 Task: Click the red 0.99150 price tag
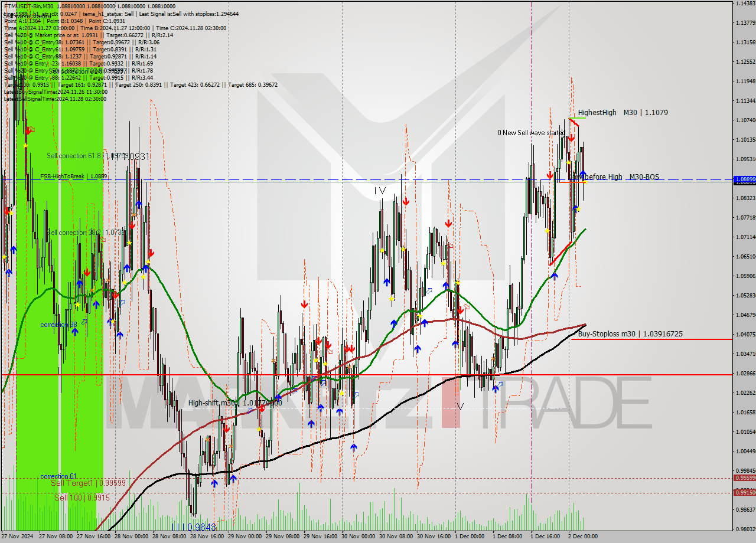click(744, 492)
